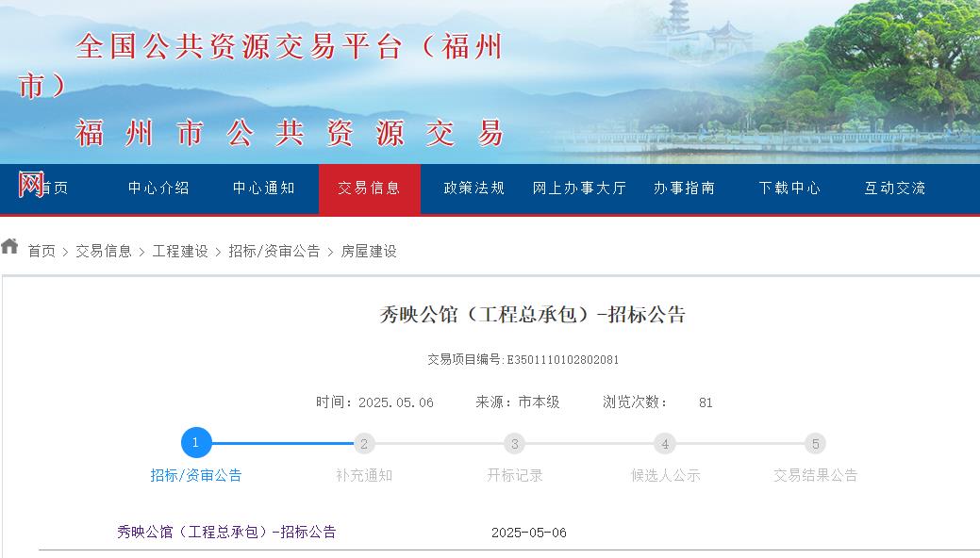Open the 房屋建设 breadcrumb link
This screenshot has width=980, height=558.
pyautogui.click(x=369, y=251)
